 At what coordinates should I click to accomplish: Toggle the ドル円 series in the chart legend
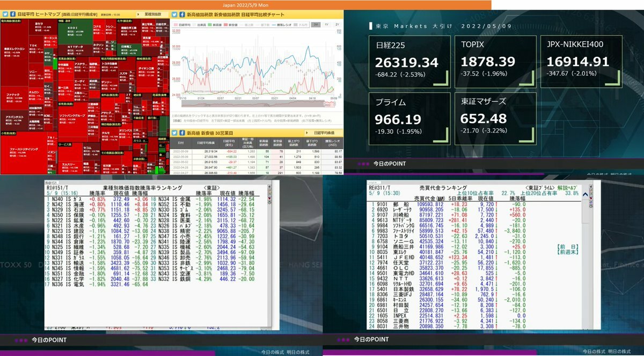coord(301,25)
